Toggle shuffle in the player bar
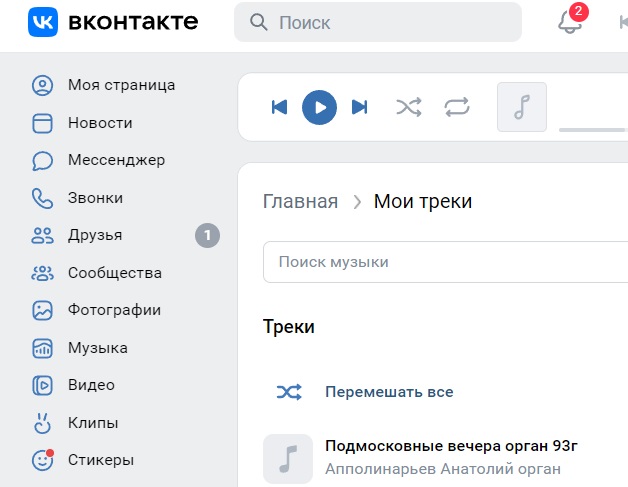 point(409,107)
